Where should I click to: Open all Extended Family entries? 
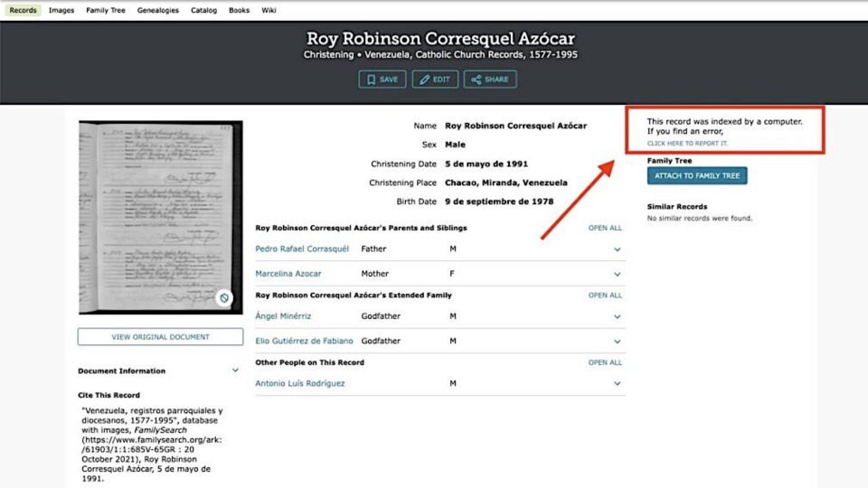(x=605, y=296)
